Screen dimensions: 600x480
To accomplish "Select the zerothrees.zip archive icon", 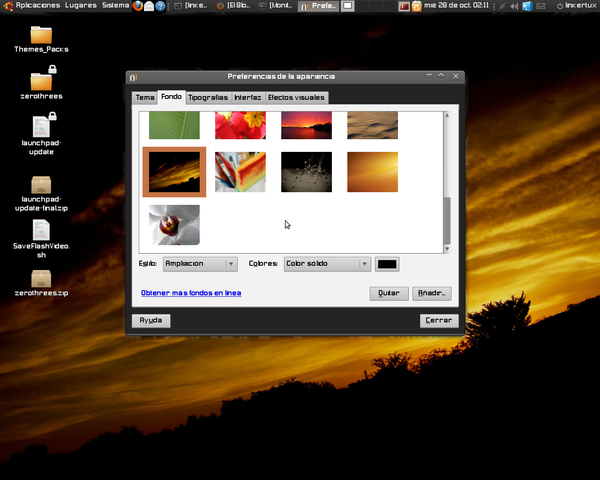I will [41, 283].
